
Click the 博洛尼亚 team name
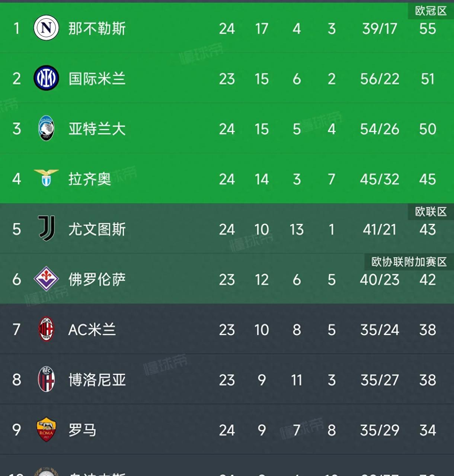(97, 380)
